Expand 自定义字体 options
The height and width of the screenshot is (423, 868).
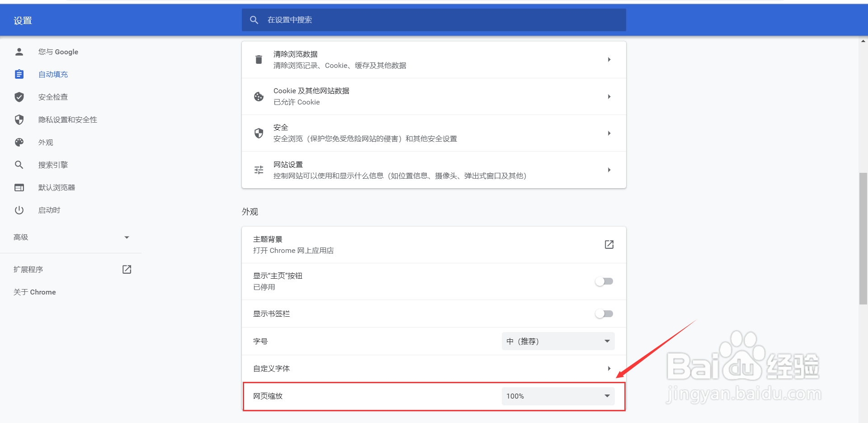tap(609, 368)
